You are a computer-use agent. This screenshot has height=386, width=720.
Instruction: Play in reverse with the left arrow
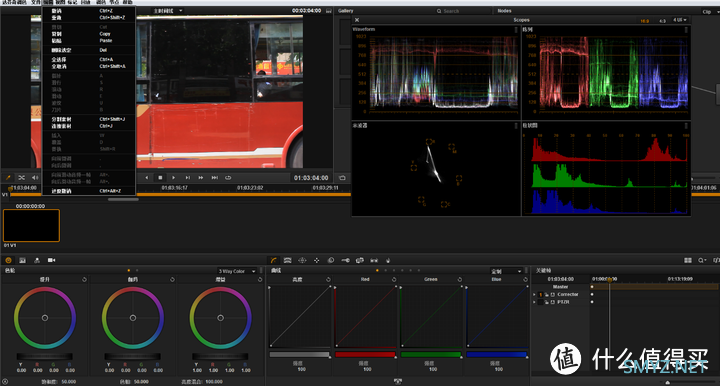coord(147,178)
